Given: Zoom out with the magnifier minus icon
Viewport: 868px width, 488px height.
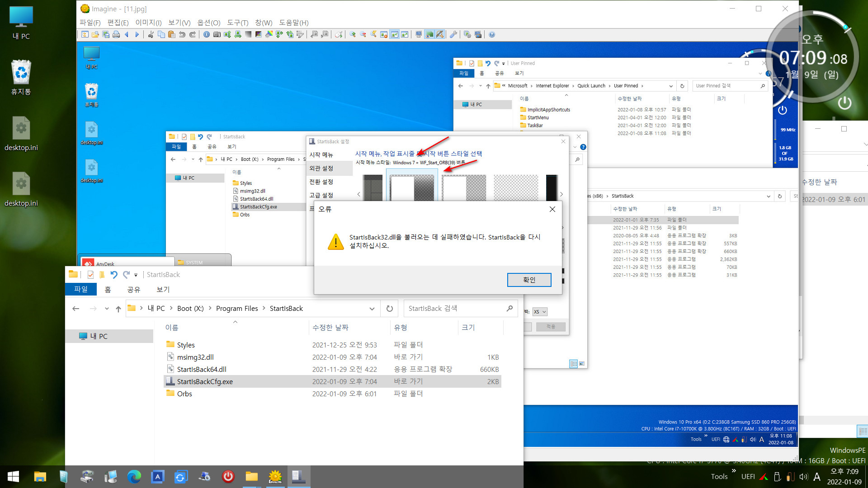Looking at the screenshot, I should tap(363, 34).
